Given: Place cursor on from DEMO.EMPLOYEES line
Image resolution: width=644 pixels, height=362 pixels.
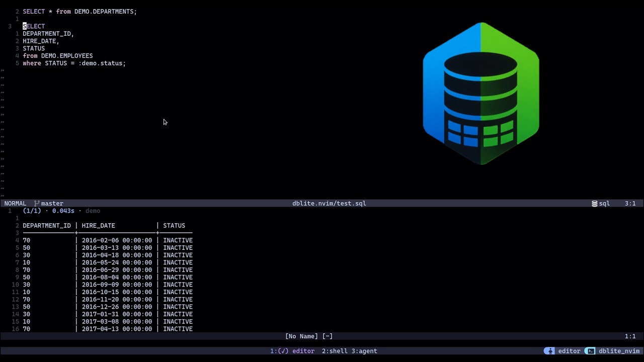Looking at the screenshot, I should (x=58, y=56).
